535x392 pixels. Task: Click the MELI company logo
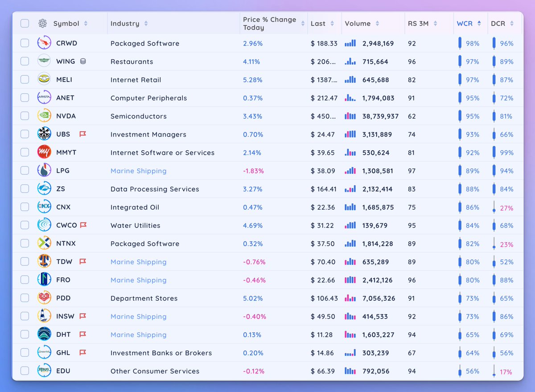[x=44, y=80]
